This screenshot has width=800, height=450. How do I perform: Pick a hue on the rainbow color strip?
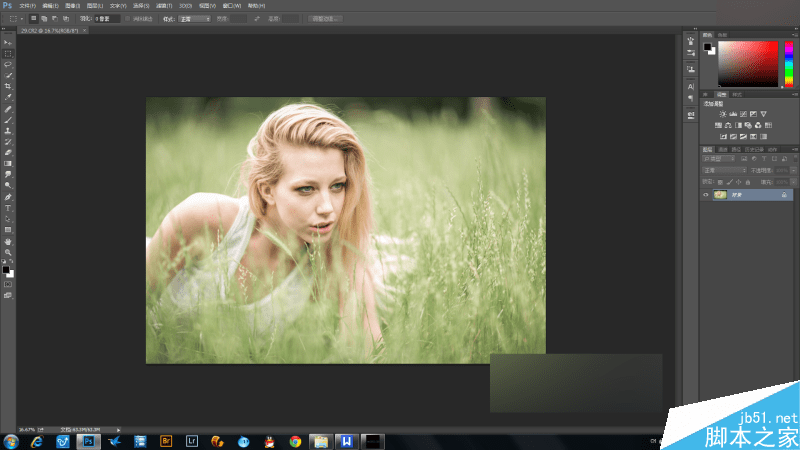(788, 62)
